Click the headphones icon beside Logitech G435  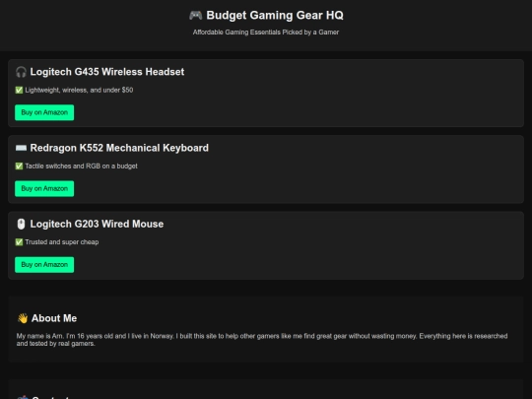click(21, 72)
